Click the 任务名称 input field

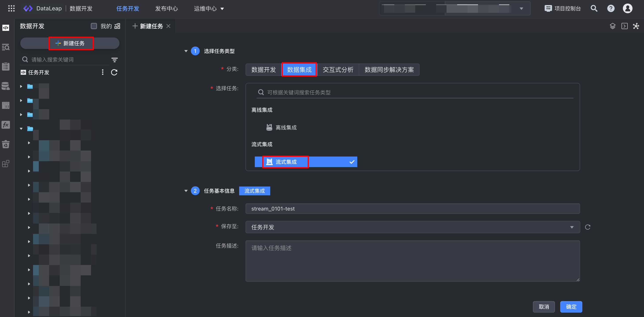(x=413, y=209)
